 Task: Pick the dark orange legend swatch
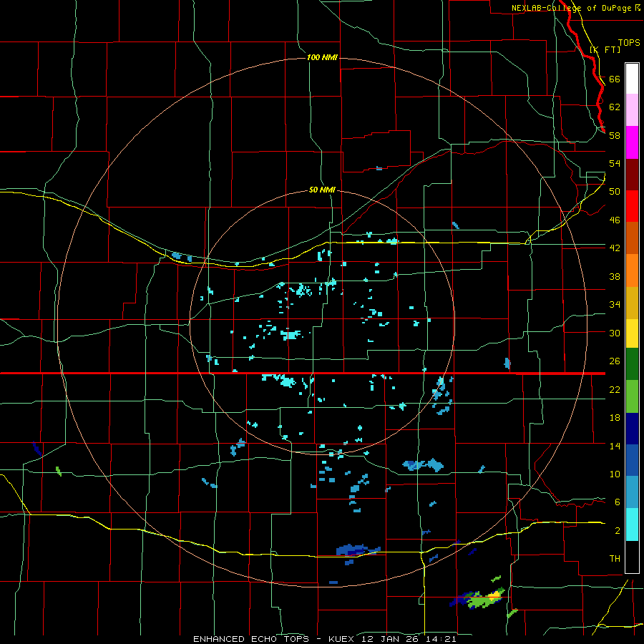(x=632, y=238)
